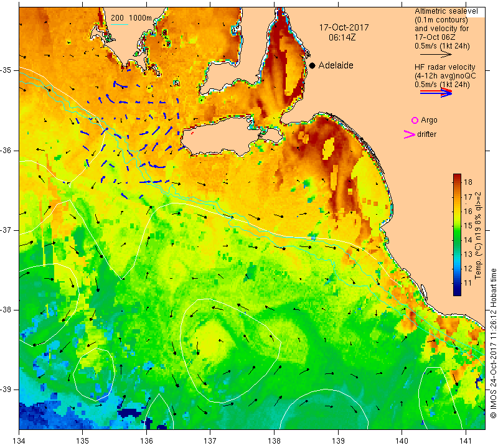Click the Argo legend label

point(429,120)
